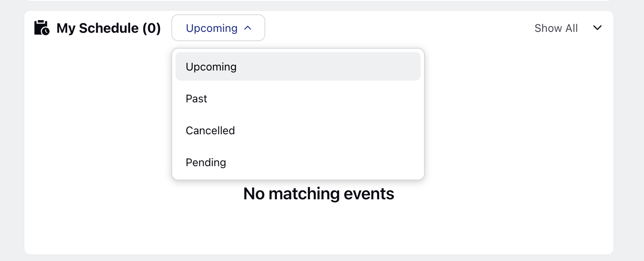This screenshot has width=644, height=261.
Task: Click empty header space left of Show All
Action: (399, 28)
